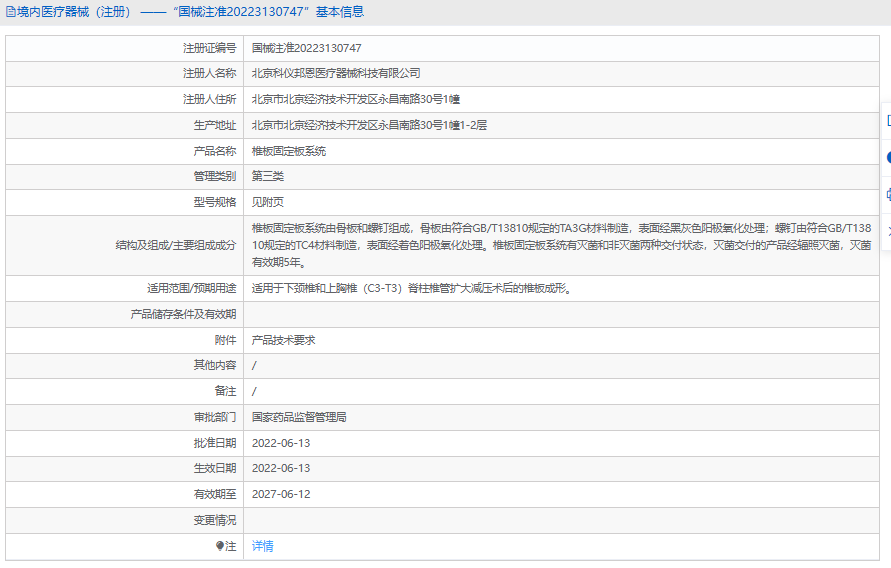Select the 注册人住所 address value ending 1幢
Image resolution: width=891 pixels, height=568 pixels.
356,99
